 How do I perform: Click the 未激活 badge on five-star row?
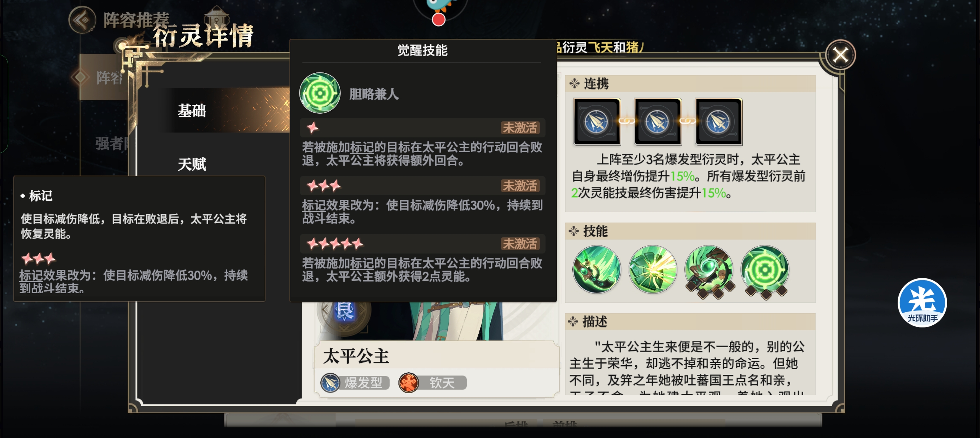point(520,244)
